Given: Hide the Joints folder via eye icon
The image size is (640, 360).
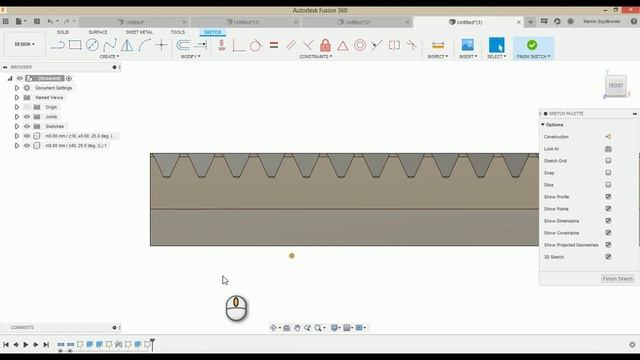Looking at the screenshot, I should (x=27, y=117).
